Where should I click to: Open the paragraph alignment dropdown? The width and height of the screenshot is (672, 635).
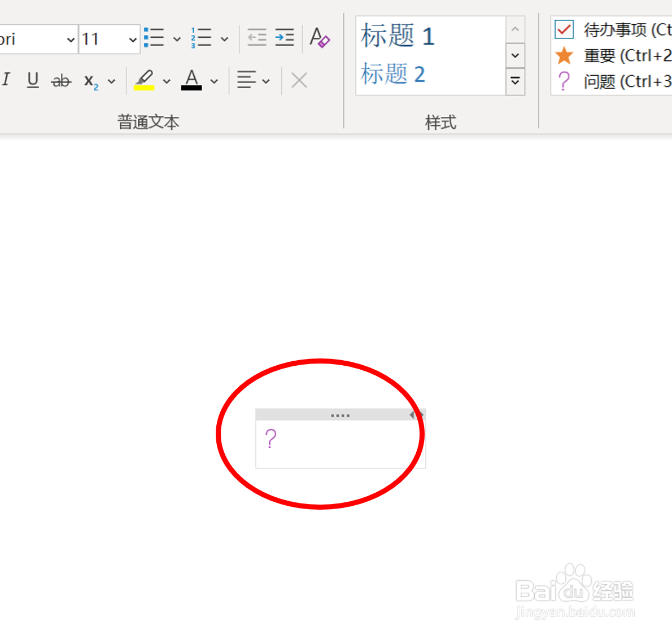(265, 81)
